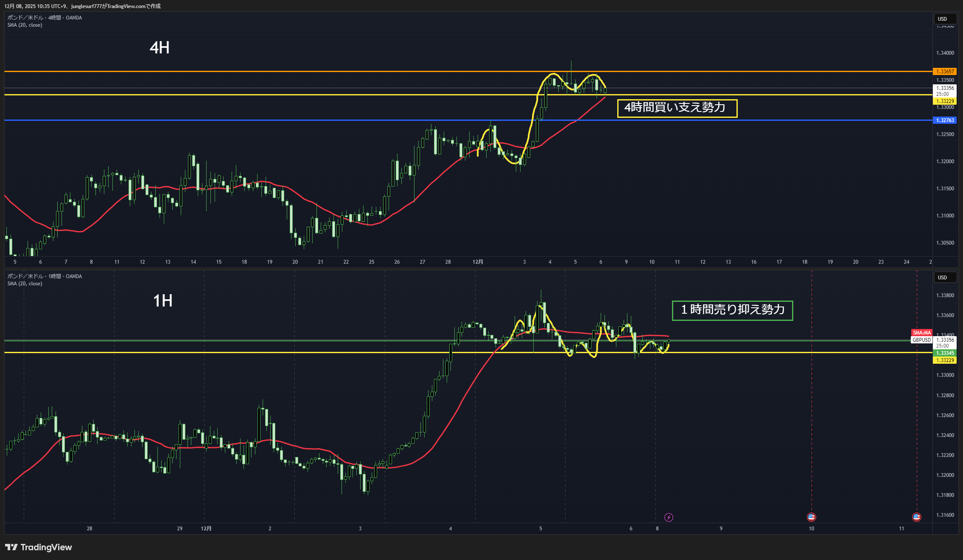Select the ポンド/米ドル 1時間 symbol title

click(x=45, y=276)
